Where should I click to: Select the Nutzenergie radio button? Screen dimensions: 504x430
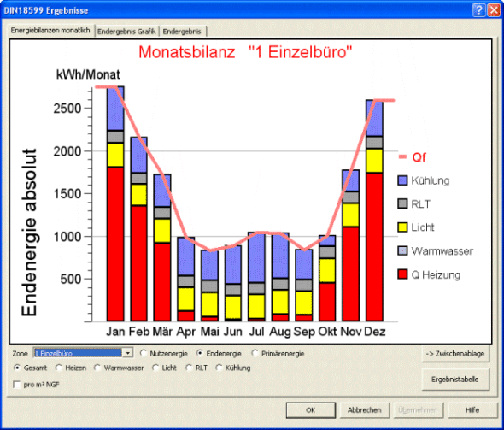(x=144, y=353)
